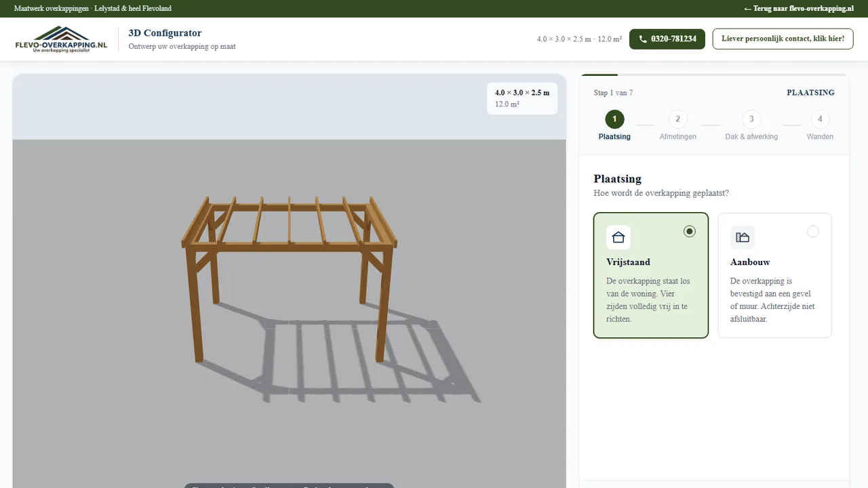The height and width of the screenshot is (488, 868).
Task: Select the Aanbouw radio button
Action: [x=813, y=231]
